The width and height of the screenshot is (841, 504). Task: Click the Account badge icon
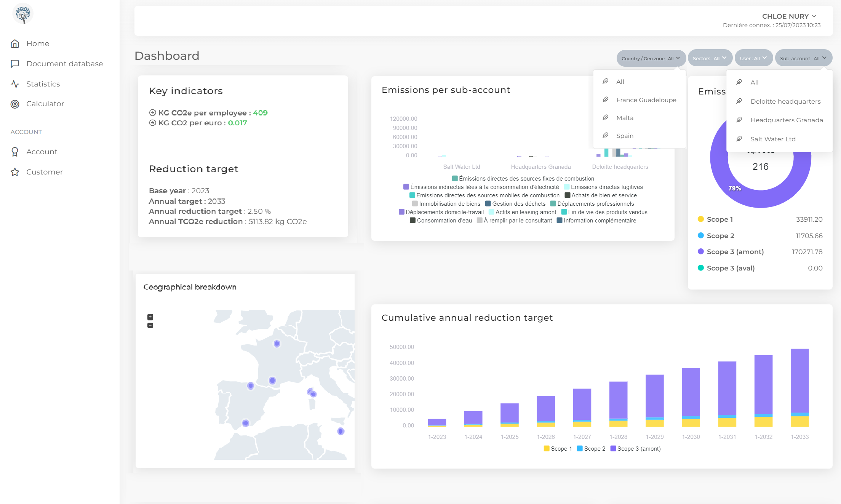15,152
